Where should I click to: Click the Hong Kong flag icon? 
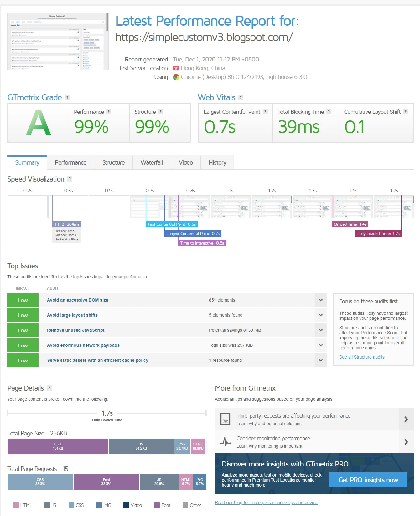pos(176,68)
